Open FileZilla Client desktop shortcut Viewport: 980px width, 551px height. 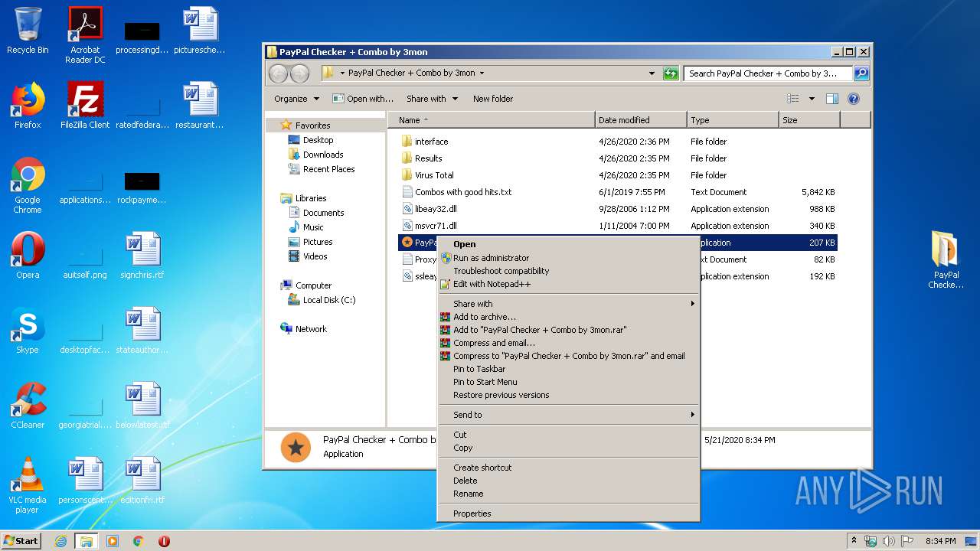coord(85,106)
